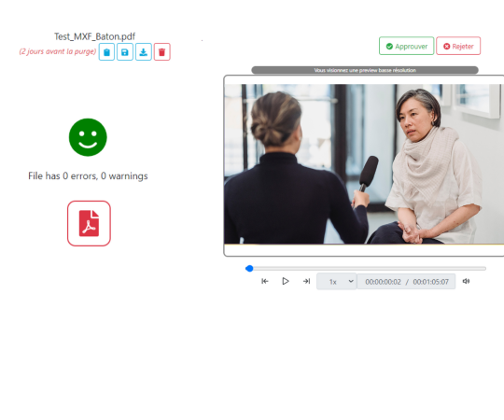Mute audio with the speaker icon

(x=466, y=281)
